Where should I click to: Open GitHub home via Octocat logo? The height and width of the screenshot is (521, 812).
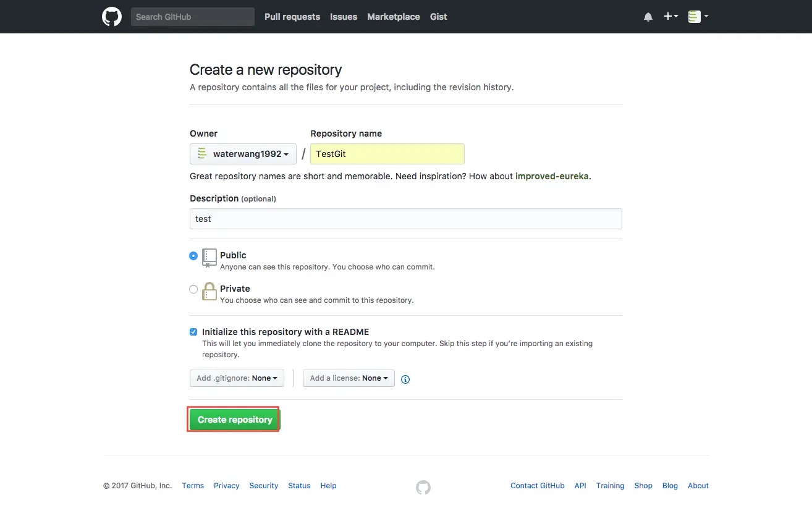[112, 17]
